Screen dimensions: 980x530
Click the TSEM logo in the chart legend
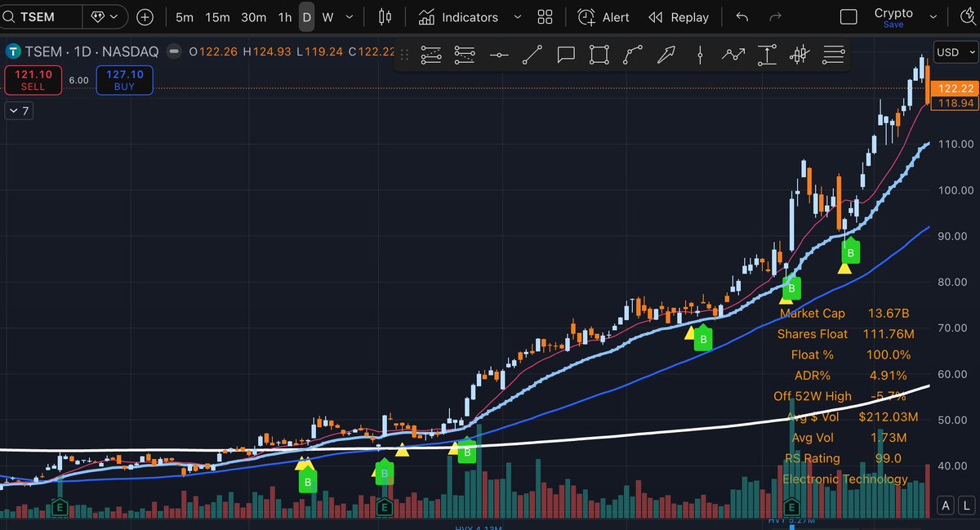12,51
